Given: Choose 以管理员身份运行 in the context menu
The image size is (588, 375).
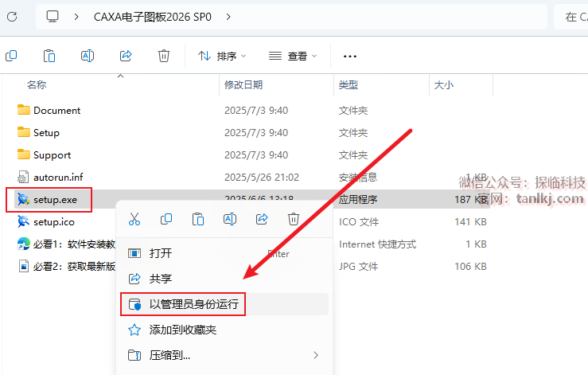Looking at the screenshot, I should (x=224, y=304).
